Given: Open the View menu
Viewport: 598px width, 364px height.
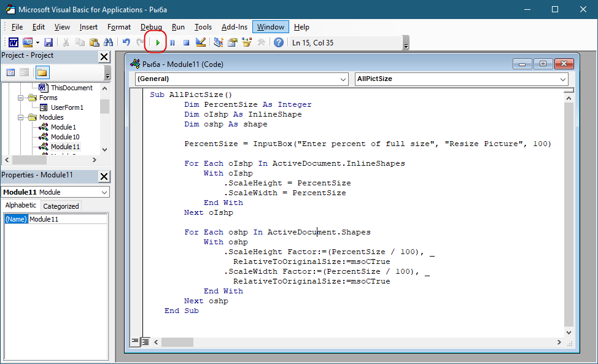Looking at the screenshot, I should (x=62, y=27).
